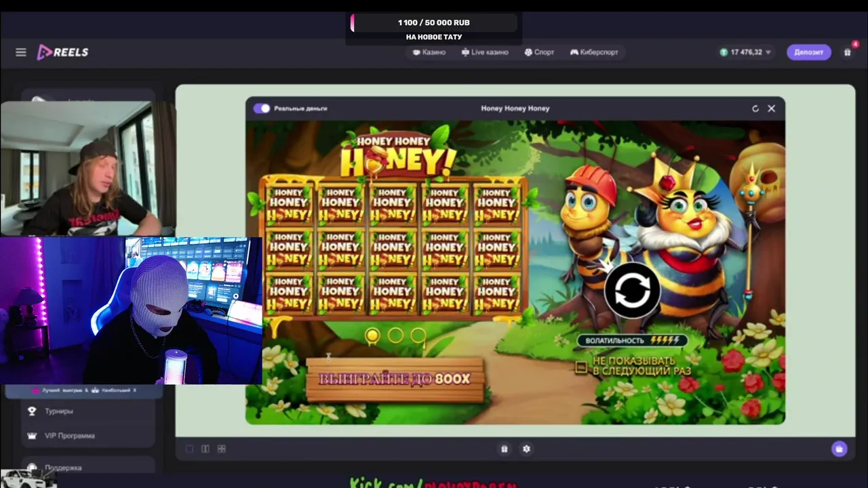Screen dimensions: 868x488
Task: Open the hamburger menu beside the Reels logo
Action: pyautogui.click(x=21, y=52)
